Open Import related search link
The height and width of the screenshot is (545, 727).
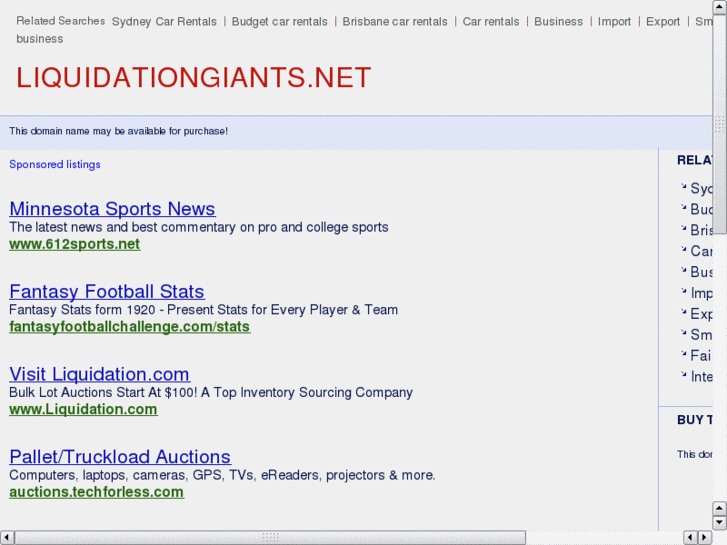pos(614,22)
